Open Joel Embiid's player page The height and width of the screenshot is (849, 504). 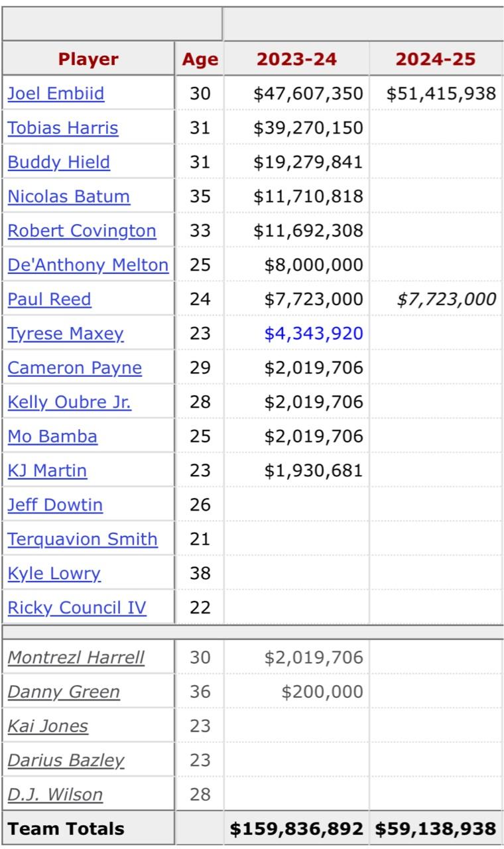(56, 94)
